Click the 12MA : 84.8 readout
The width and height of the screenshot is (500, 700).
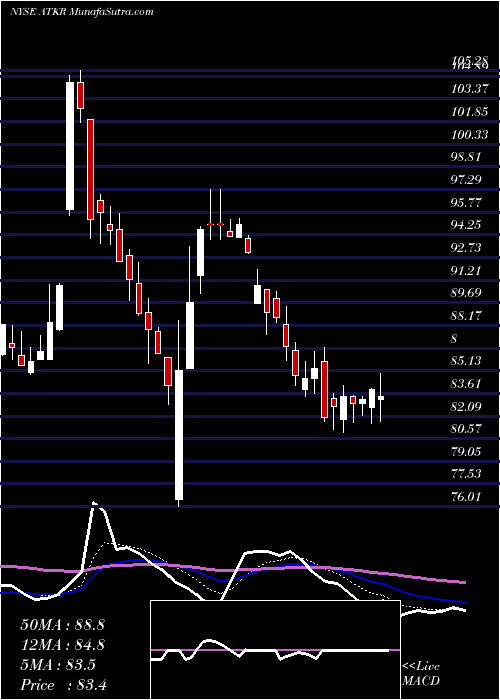(62, 645)
